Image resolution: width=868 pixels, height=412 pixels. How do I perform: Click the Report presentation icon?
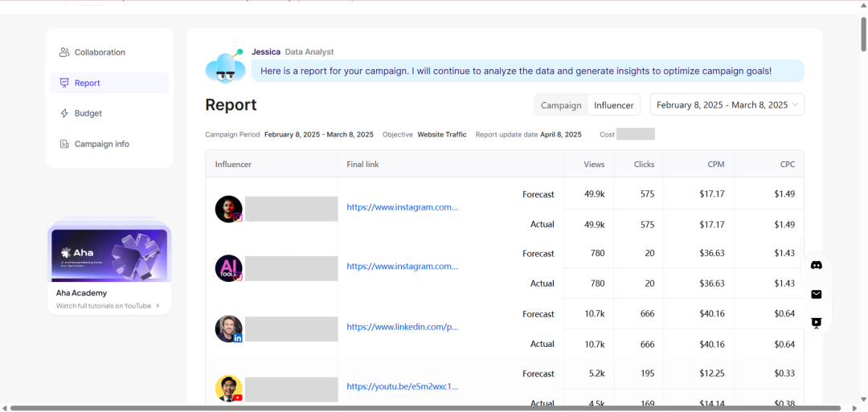64,83
